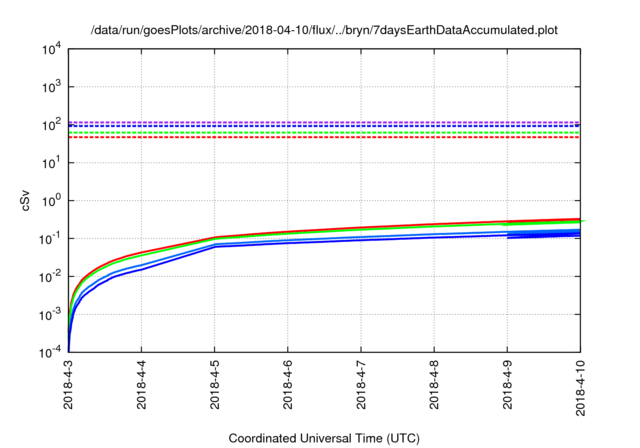Click the x-axis tick label 2018-4-10
The width and height of the screenshot is (640, 448).
tap(580, 388)
